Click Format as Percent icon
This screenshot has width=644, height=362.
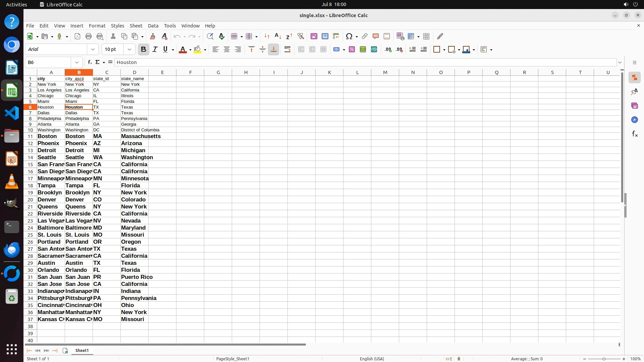352,50
